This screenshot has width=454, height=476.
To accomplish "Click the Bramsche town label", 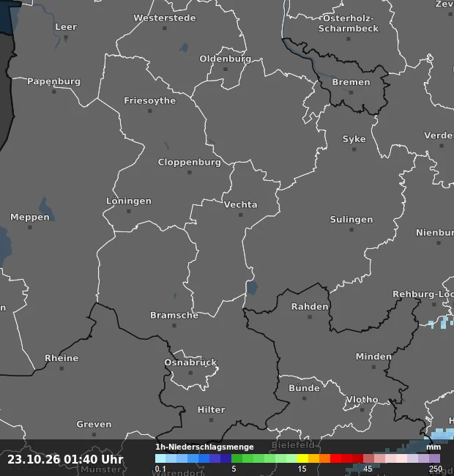I will (x=174, y=315).
